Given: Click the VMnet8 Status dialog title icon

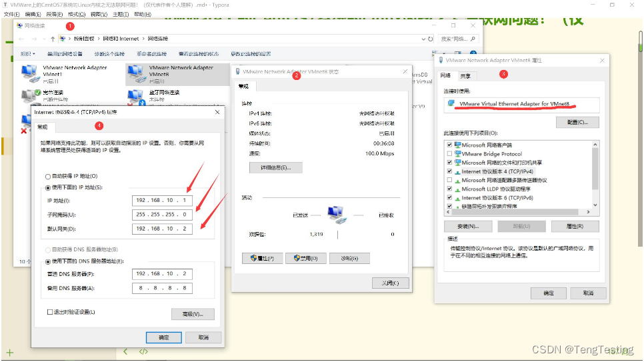Looking at the screenshot, I should (237, 71).
